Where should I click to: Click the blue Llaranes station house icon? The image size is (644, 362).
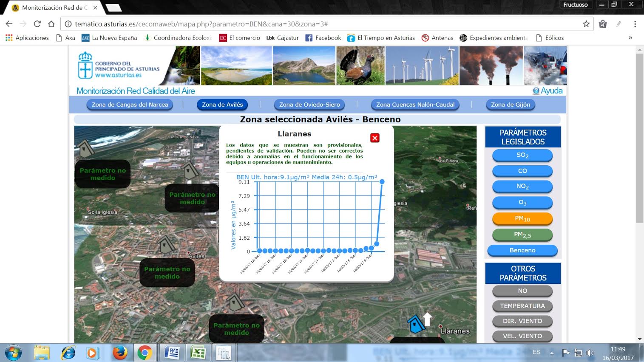[x=415, y=325]
